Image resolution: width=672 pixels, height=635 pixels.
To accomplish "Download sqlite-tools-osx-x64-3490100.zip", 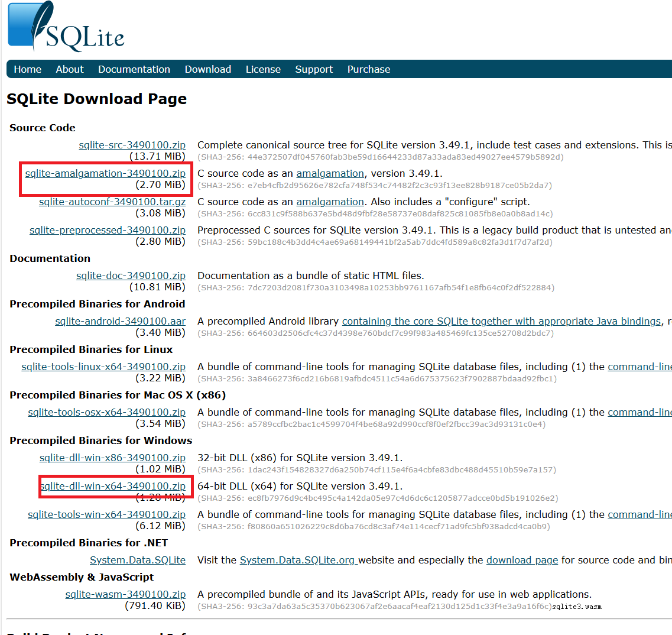I will 106,412.
